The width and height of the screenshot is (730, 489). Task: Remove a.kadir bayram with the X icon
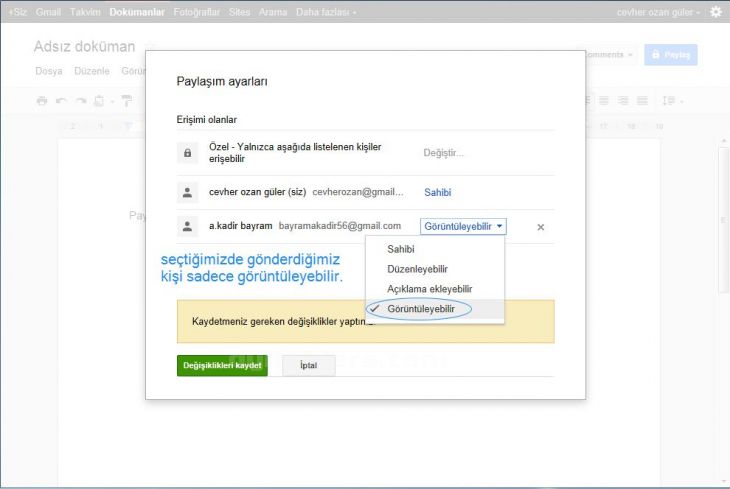pyautogui.click(x=541, y=227)
